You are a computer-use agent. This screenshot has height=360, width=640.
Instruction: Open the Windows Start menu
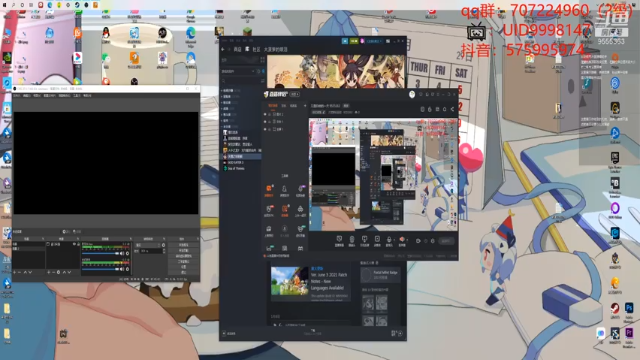coord(4,5)
